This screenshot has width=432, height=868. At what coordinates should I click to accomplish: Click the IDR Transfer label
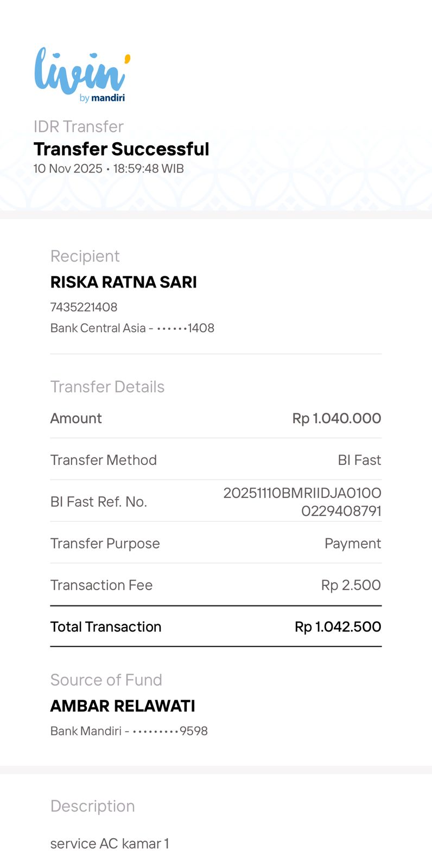79,126
